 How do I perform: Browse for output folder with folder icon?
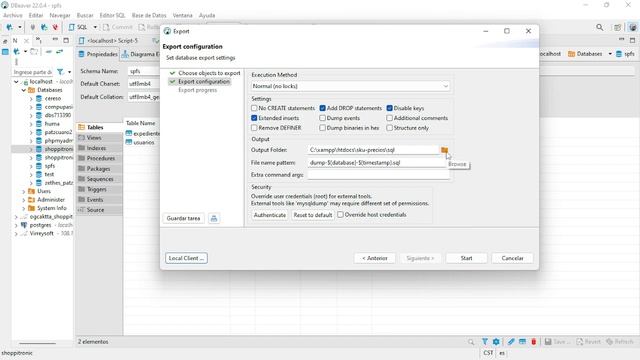point(444,150)
